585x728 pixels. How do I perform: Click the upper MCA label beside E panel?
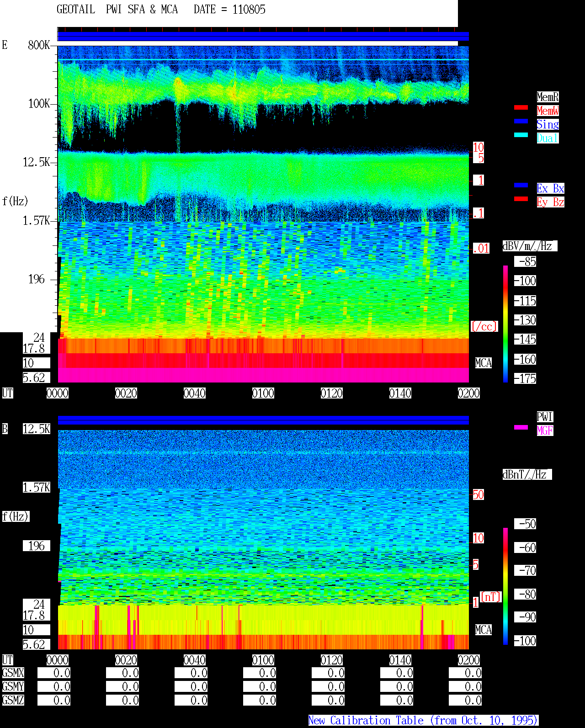(484, 363)
